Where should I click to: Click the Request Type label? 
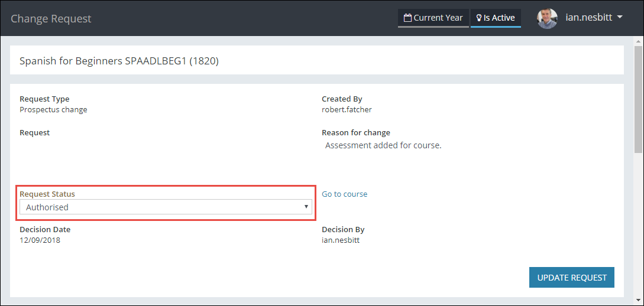(x=44, y=99)
